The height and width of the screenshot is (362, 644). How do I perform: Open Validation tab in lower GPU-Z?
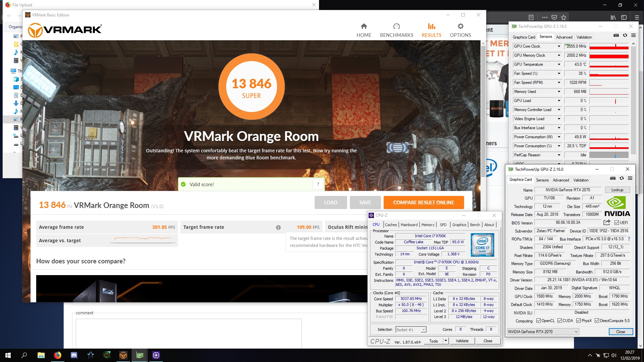click(x=581, y=180)
